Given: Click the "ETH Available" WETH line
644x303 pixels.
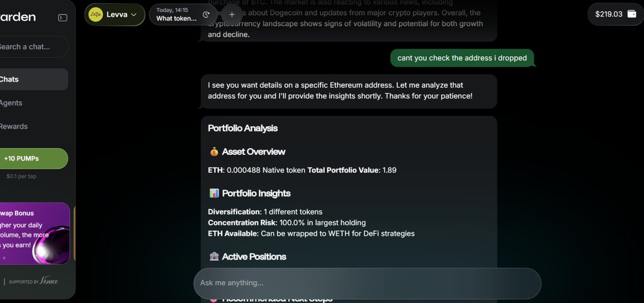Looking at the screenshot, I should 311,233.
